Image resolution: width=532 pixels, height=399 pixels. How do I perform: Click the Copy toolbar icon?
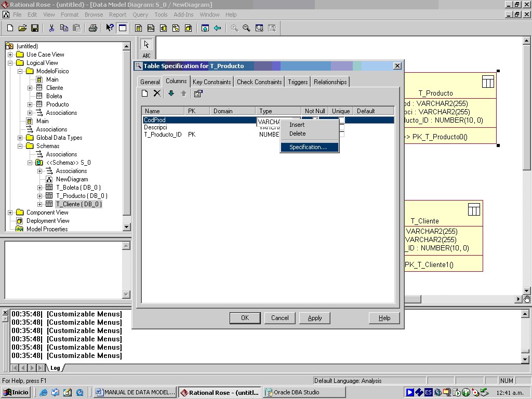(x=64, y=28)
